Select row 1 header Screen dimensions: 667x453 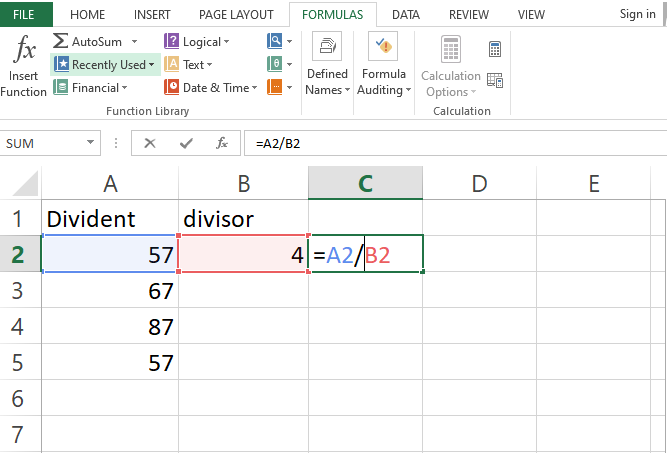pyautogui.click(x=20, y=218)
